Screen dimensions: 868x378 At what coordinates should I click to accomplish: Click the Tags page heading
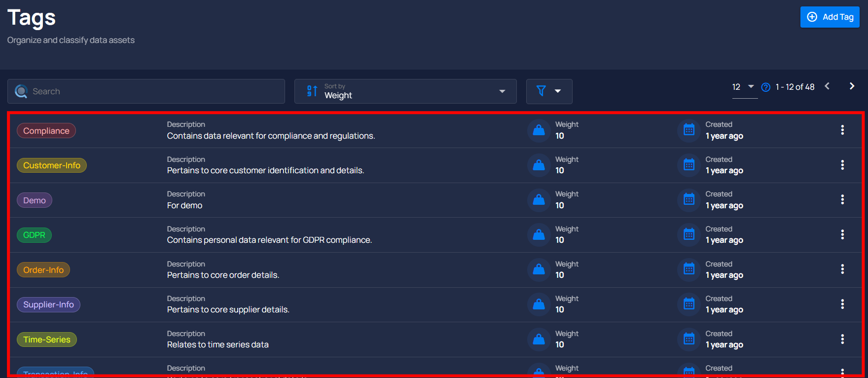(x=32, y=18)
